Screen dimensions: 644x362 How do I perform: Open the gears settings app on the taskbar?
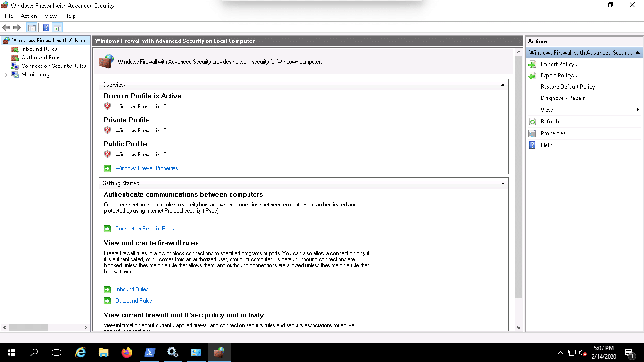point(173,353)
